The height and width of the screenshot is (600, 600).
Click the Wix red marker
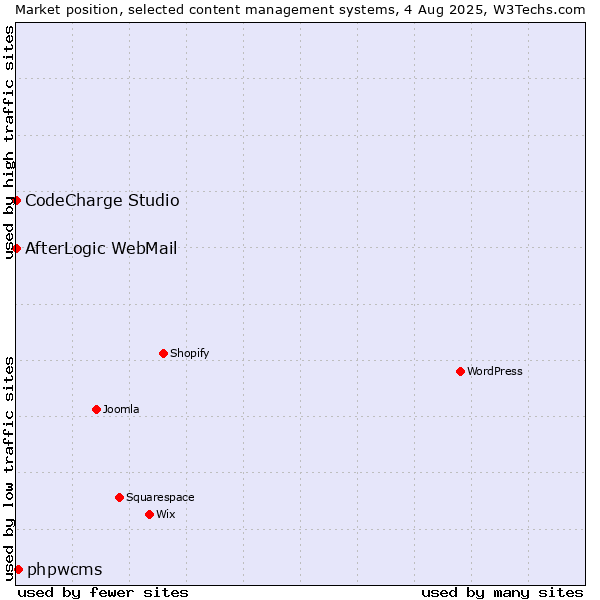click(x=150, y=515)
